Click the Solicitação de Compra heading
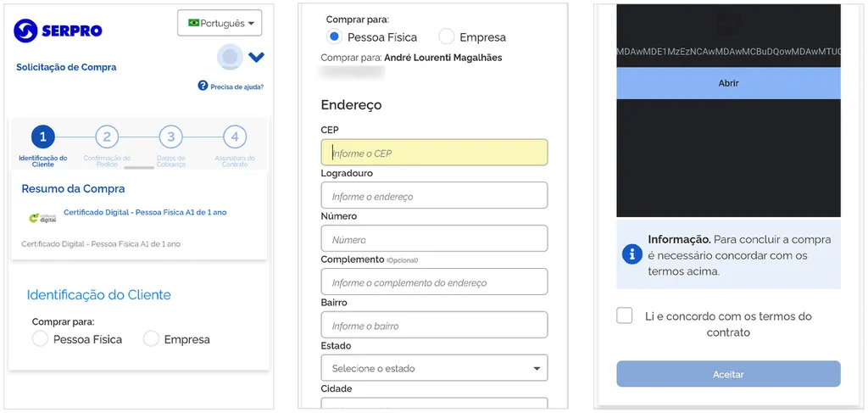 click(x=66, y=68)
